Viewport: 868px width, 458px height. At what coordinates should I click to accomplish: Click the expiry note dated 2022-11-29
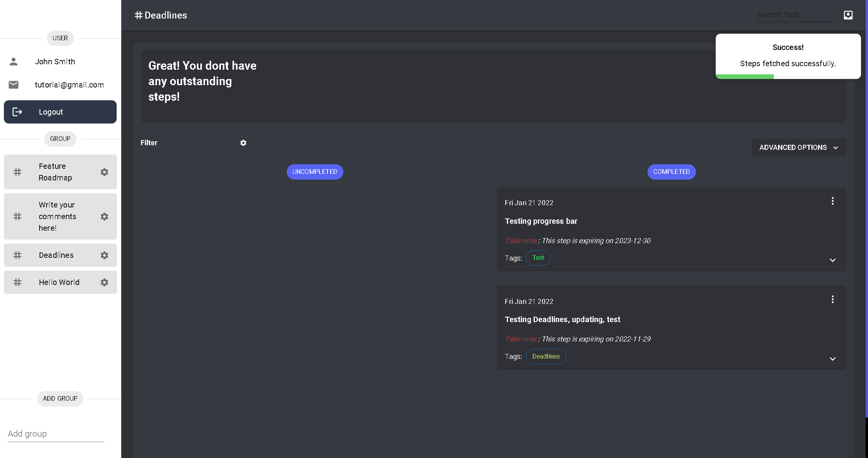tap(577, 339)
